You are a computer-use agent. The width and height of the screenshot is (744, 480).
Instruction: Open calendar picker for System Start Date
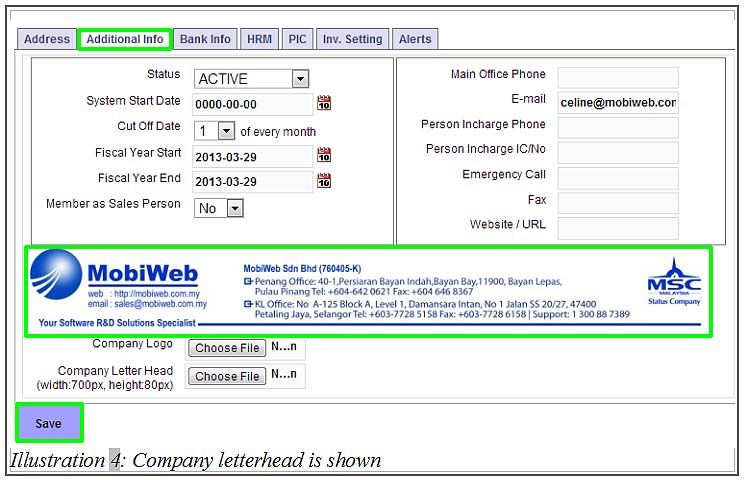point(324,103)
